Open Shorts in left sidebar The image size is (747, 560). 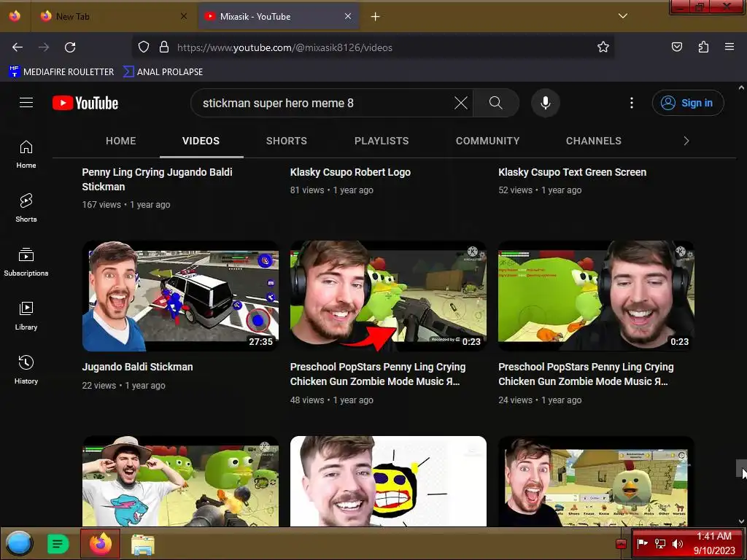click(x=26, y=208)
